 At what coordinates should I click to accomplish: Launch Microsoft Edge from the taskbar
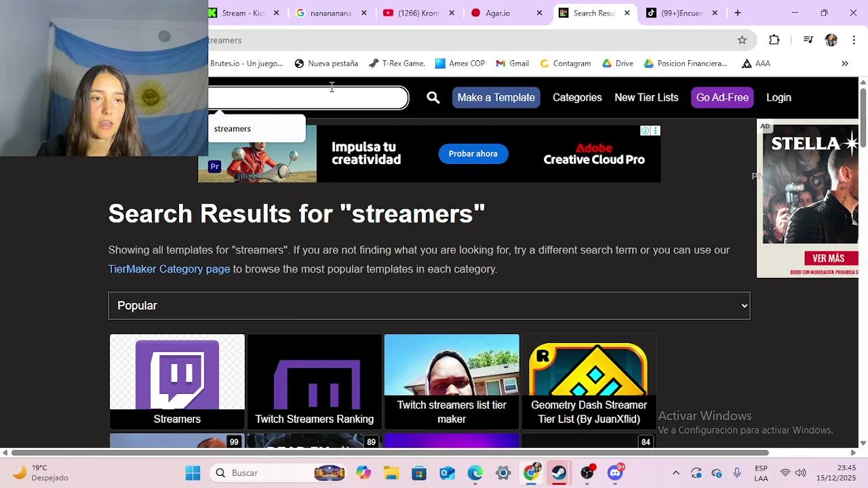tap(475, 472)
